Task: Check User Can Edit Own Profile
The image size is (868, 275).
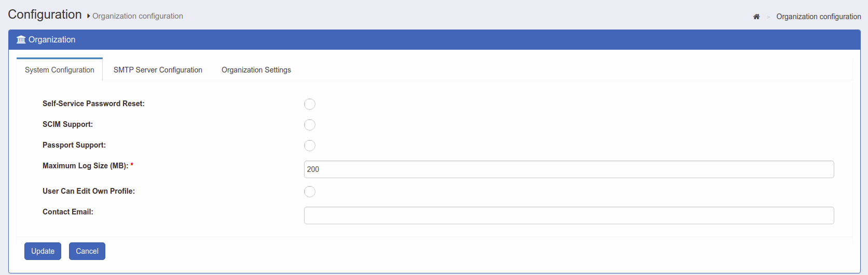Action: coord(310,192)
